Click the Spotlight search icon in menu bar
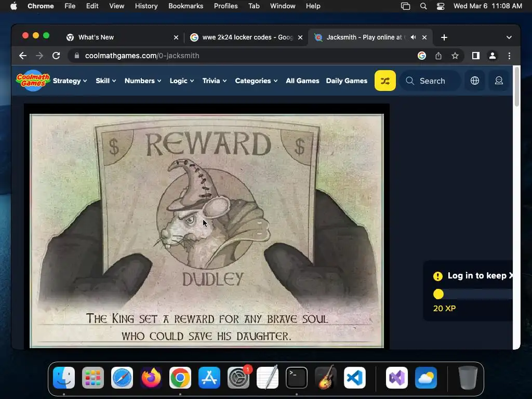The height and width of the screenshot is (399, 532). click(423, 6)
